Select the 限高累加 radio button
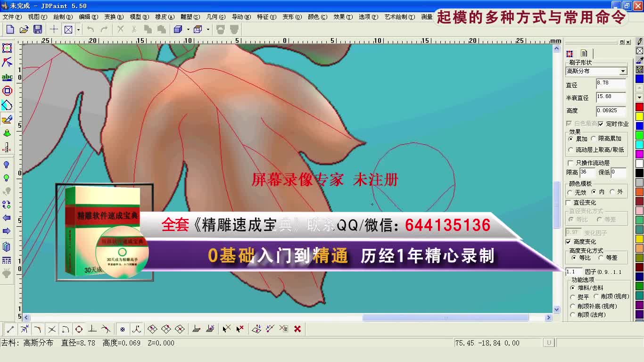The image size is (644, 362). [x=594, y=139]
